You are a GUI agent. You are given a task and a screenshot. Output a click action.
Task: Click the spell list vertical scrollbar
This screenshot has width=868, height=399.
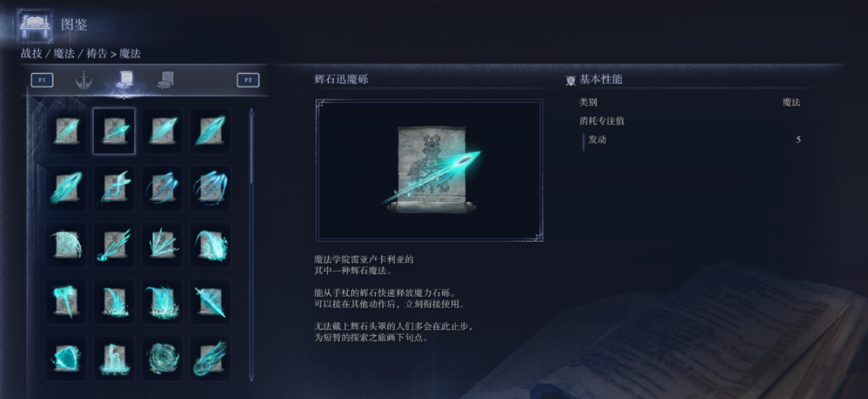[x=251, y=244]
